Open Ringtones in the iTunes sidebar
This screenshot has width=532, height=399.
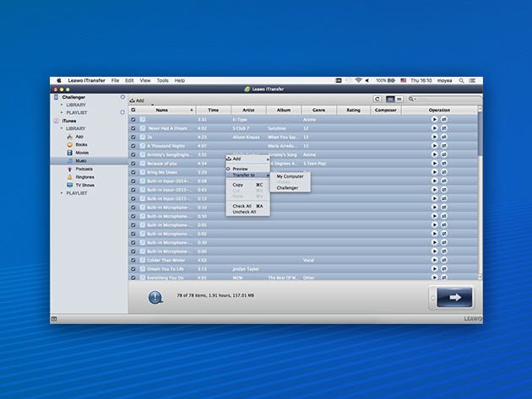pos(84,177)
